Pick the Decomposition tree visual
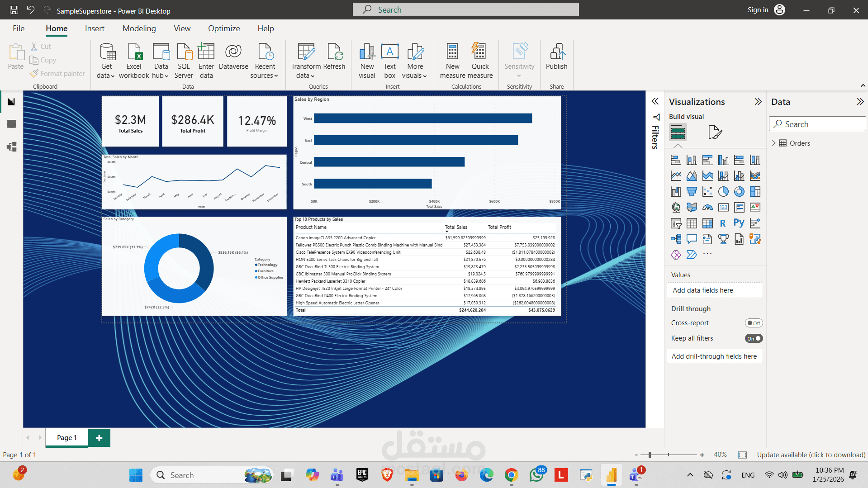Image resolution: width=868 pixels, height=488 pixels. 676,239
